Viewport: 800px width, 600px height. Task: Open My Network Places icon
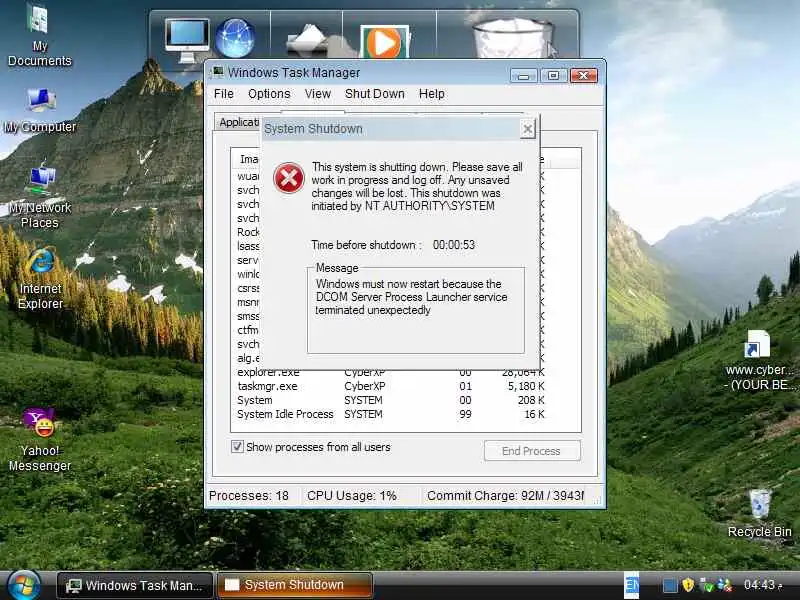(40, 195)
